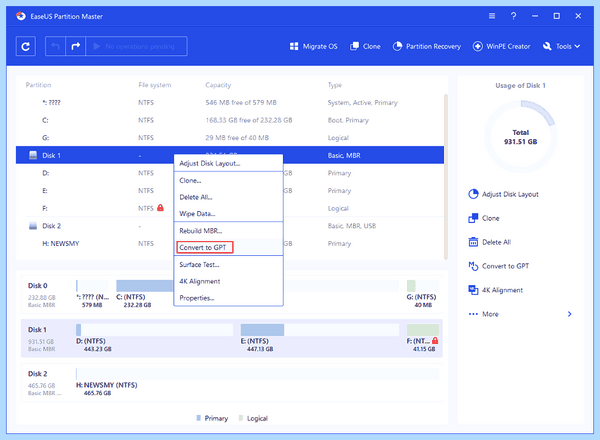Click the partition list vertical scrollbar

(446, 176)
